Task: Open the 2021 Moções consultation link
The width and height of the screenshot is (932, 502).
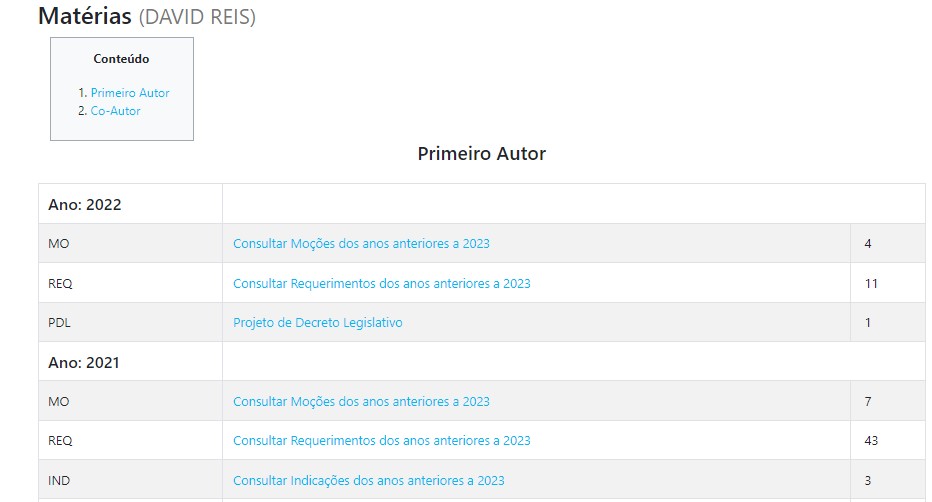Action: (x=361, y=402)
